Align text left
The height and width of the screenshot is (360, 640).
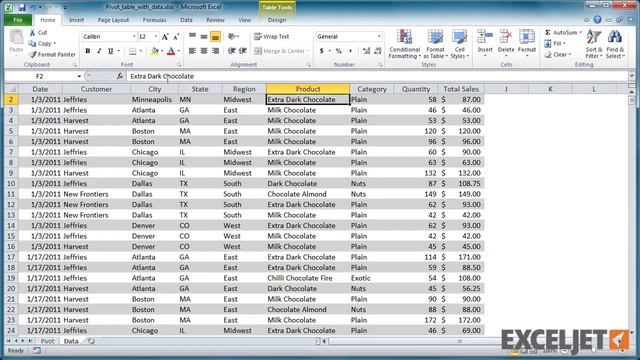coord(192,51)
